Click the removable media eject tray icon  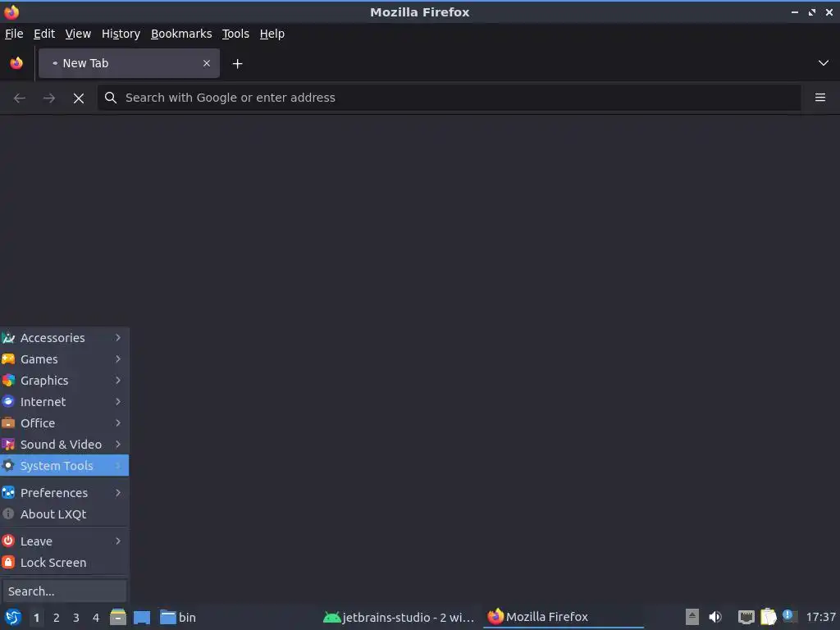coord(692,617)
